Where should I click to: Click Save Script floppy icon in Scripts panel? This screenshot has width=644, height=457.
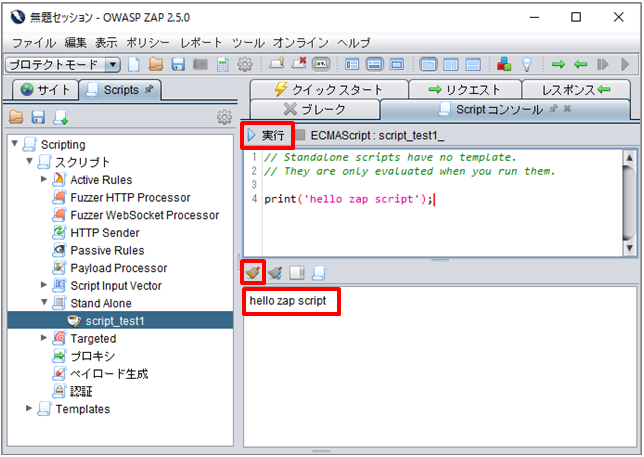(x=39, y=117)
